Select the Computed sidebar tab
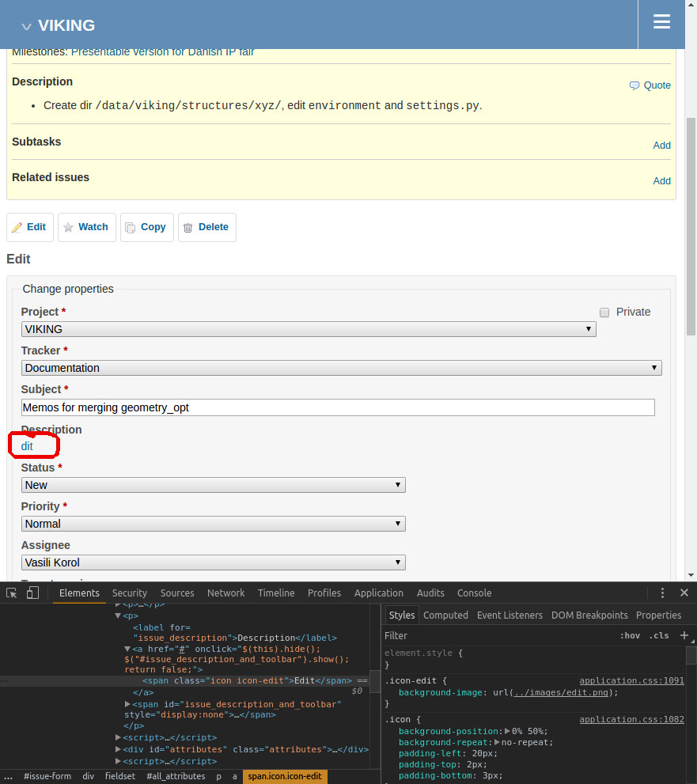The width and height of the screenshot is (697, 784). pos(445,615)
